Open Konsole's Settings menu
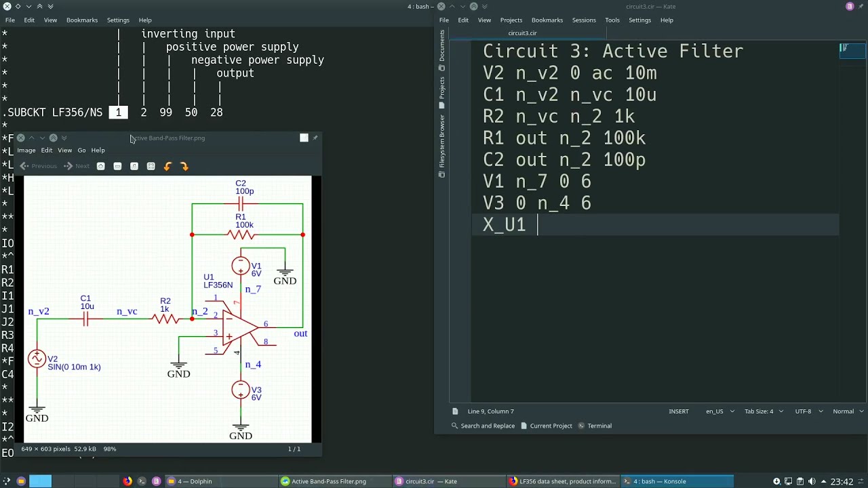The width and height of the screenshot is (868, 488). (118, 20)
